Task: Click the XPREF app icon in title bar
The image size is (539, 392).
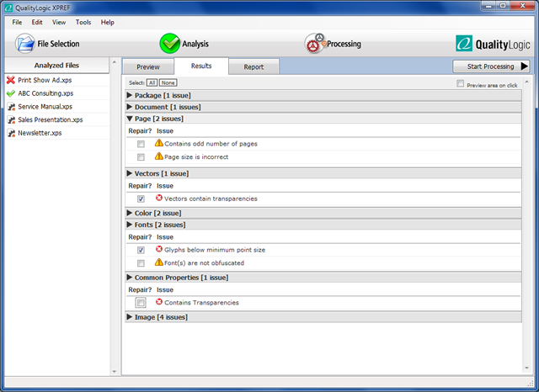Action: [8, 8]
